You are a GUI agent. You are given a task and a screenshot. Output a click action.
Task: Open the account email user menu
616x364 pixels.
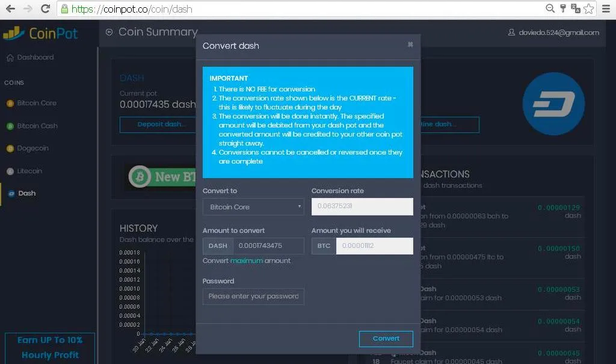pos(553,32)
